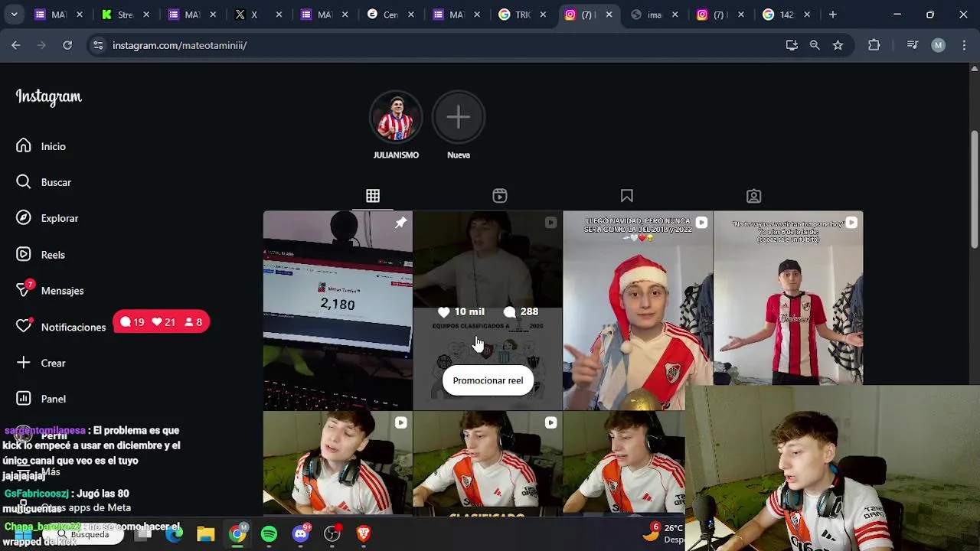Open Spotify from the taskbar
This screenshot has width=980, height=551.
pos(269,534)
